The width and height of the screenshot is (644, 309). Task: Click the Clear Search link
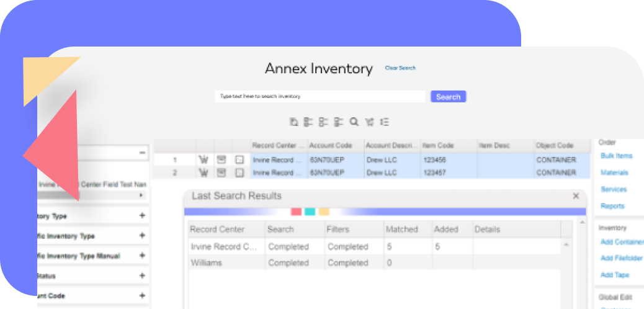(x=400, y=68)
